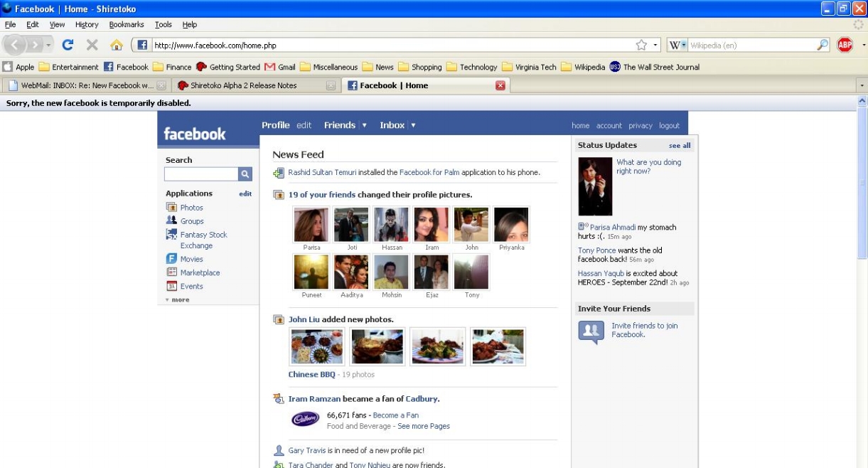Expand applications list with more
The width and height of the screenshot is (868, 468).
(x=178, y=299)
